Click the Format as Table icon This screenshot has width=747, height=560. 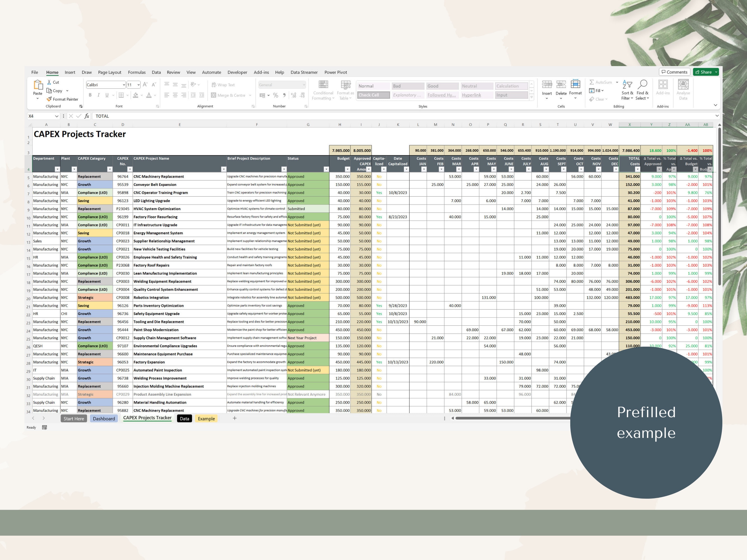345,84
